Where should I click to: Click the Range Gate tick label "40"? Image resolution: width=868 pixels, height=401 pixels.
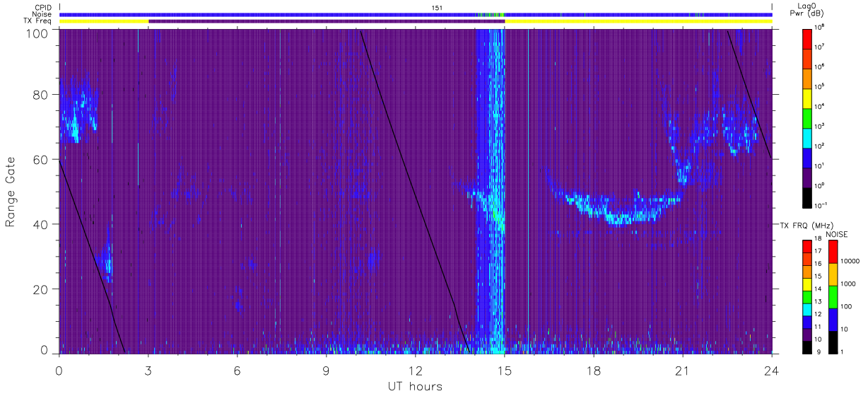pyautogui.click(x=40, y=223)
